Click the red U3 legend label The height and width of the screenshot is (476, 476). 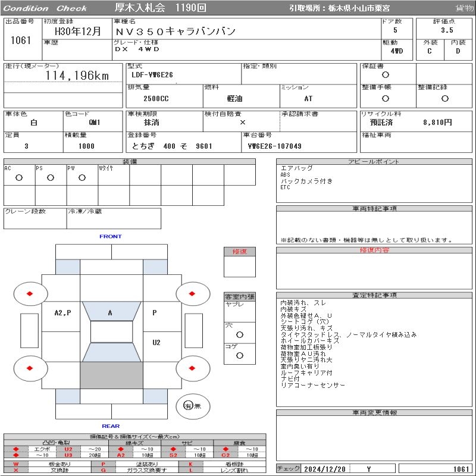68,455
